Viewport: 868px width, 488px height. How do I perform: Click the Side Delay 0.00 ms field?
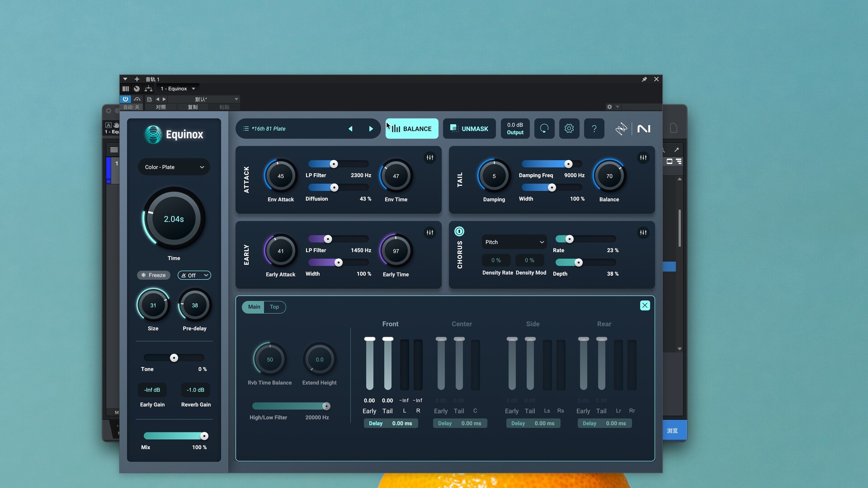pyautogui.click(x=533, y=423)
